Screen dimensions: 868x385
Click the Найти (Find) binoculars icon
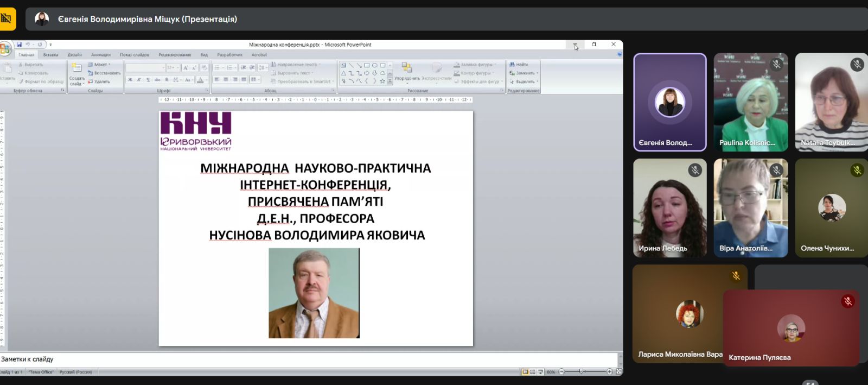click(x=512, y=65)
